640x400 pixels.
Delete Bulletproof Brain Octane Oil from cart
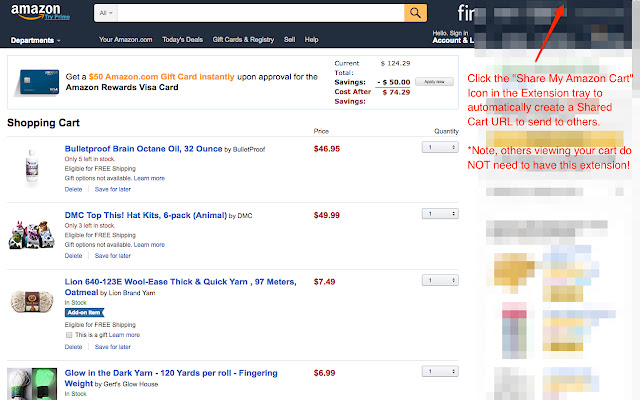click(x=73, y=189)
